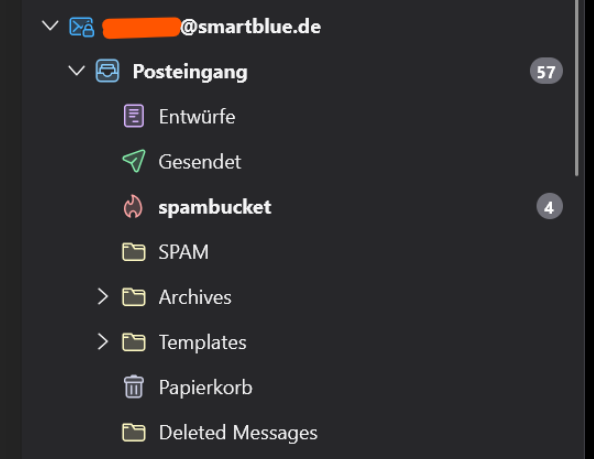
Task: Click the 4 unread badge on spambucket
Action: pos(549,207)
